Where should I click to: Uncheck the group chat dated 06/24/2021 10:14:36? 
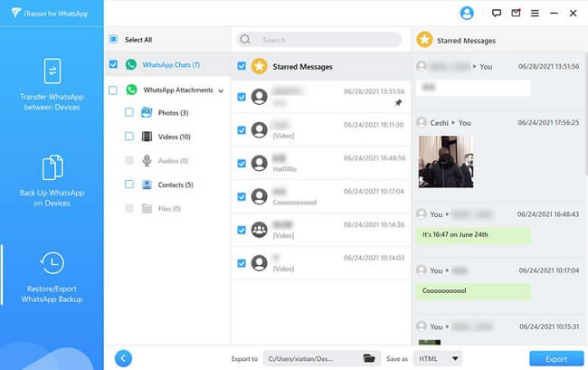click(x=242, y=230)
